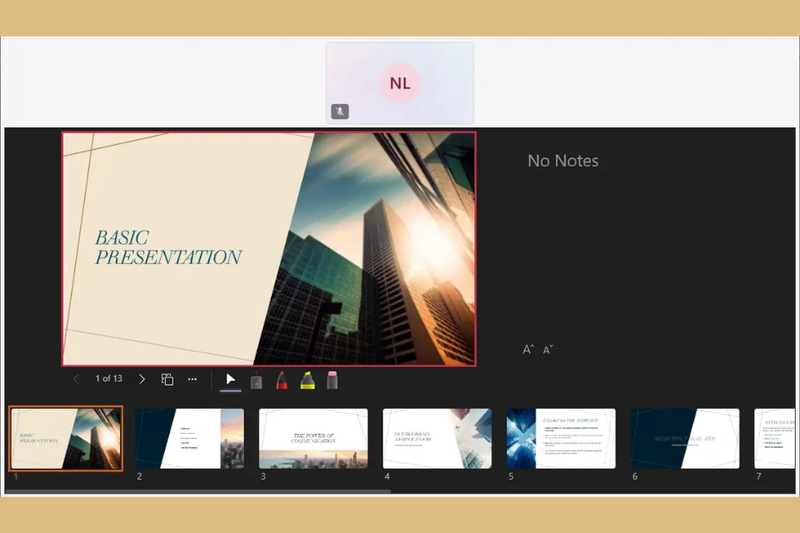Screen dimensions: 800x533
Task: Click the main Basic Presentation slide
Action: 269,249
